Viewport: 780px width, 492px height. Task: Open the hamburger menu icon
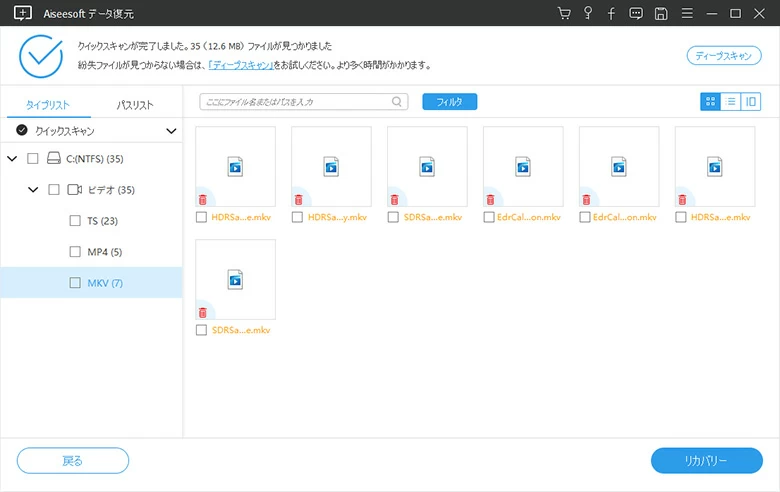pyautogui.click(x=686, y=13)
